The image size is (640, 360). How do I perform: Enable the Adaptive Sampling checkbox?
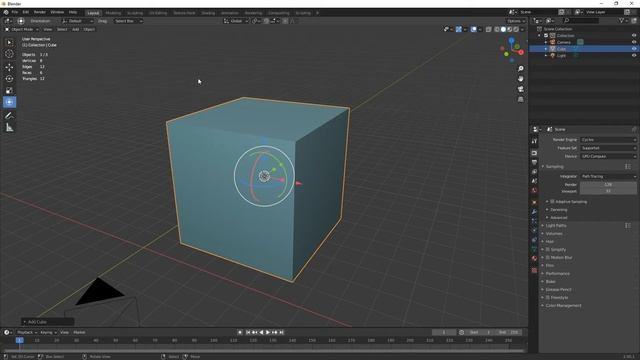point(552,202)
